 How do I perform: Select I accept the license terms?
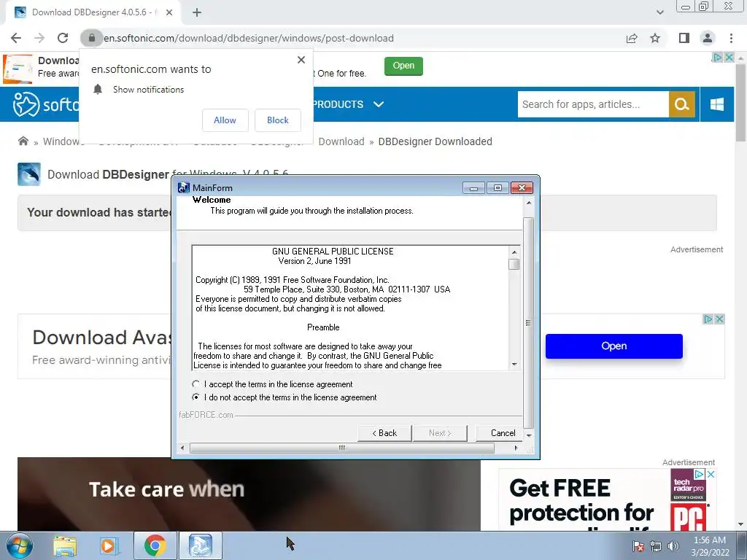(x=196, y=384)
